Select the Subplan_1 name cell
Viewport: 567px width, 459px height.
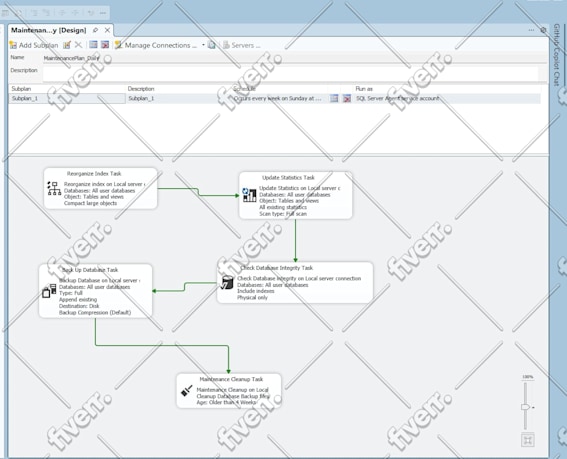[67, 98]
